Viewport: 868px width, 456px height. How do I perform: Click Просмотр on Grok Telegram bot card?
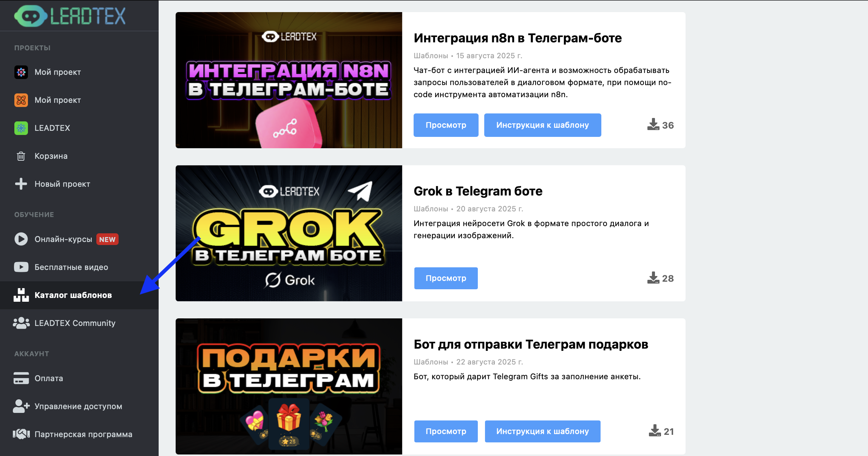coord(446,278)
